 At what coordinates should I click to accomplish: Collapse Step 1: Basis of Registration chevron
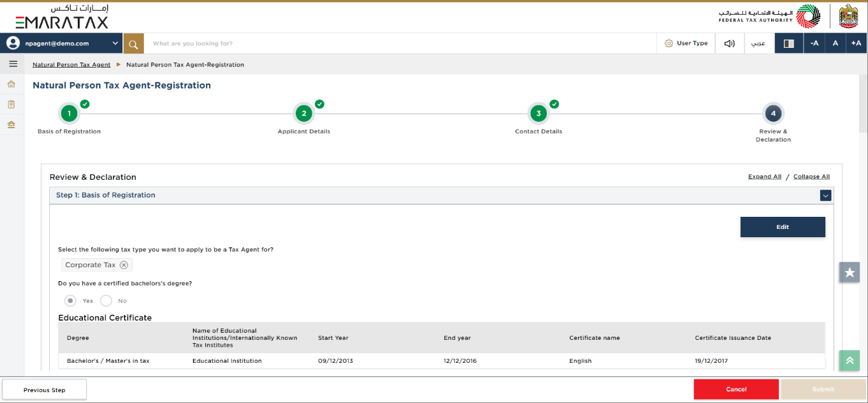coord(826,196)
